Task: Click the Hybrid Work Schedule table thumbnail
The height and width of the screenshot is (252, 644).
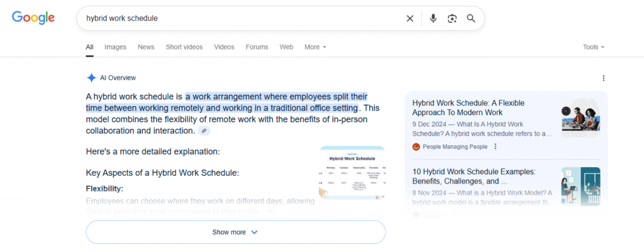Action: click(352, 172)
